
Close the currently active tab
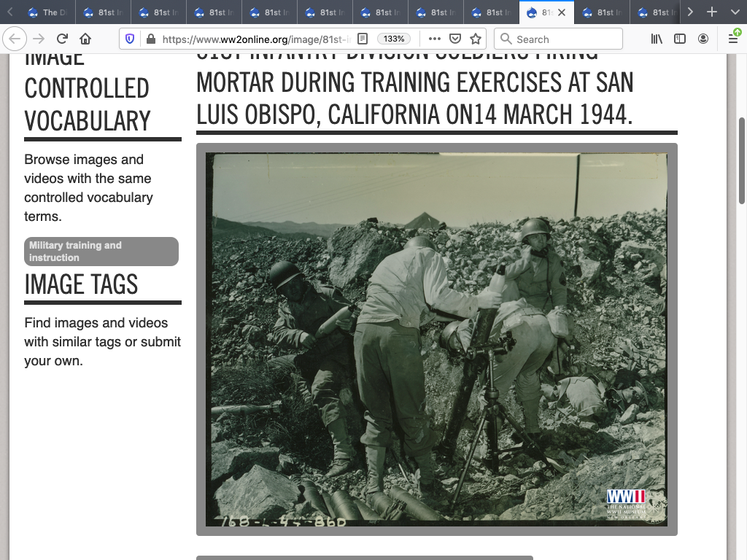562,12
